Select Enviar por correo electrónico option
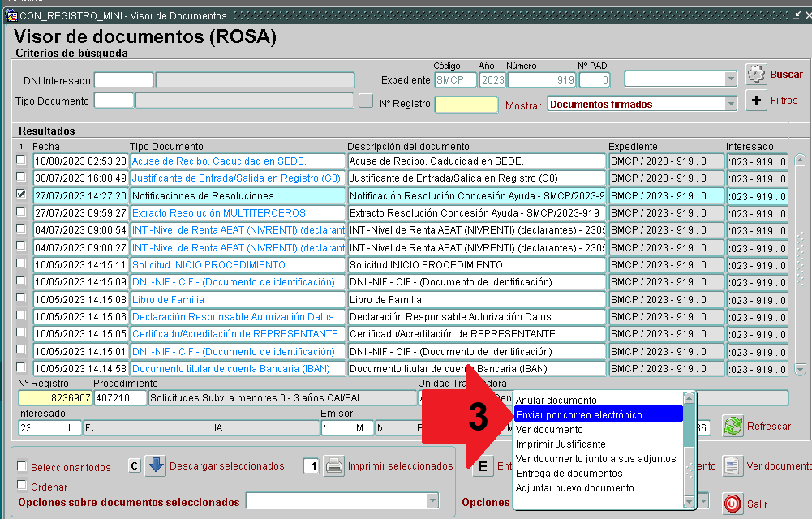Screen dimensions: 812x519 [x=578, y=415]
